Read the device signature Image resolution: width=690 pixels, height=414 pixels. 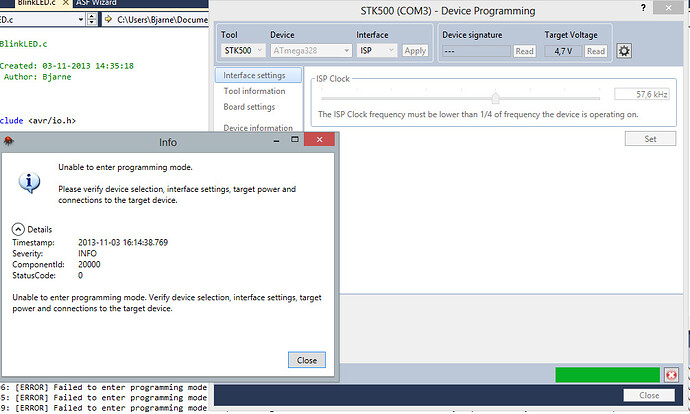(524, 51)
